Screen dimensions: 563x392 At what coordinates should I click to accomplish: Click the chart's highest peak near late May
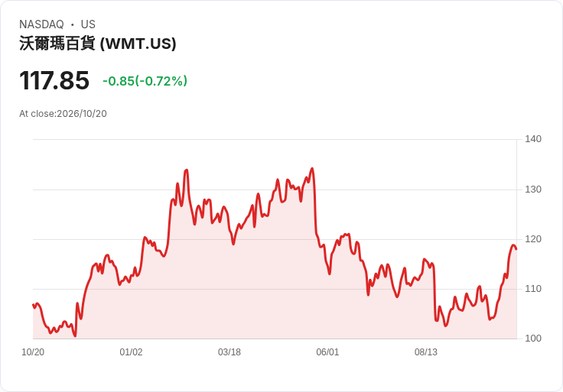point(312,169)
